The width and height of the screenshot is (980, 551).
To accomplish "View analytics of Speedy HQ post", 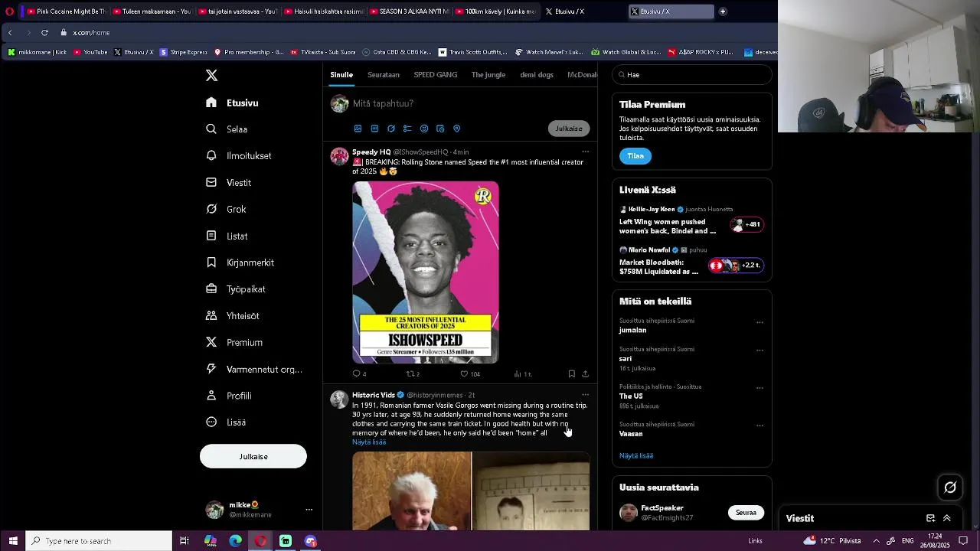I will (x=523, y=374).
